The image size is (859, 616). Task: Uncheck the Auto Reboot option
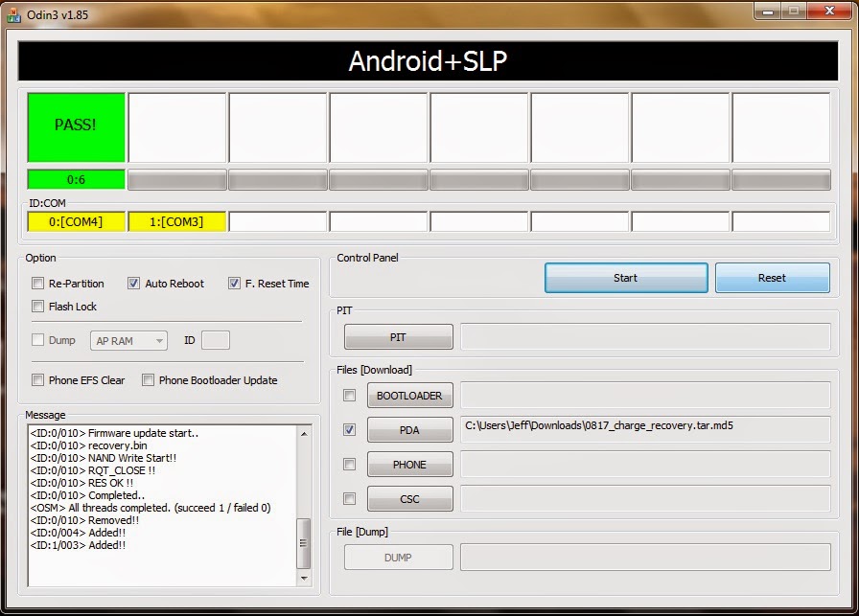(x=133, y=283)
